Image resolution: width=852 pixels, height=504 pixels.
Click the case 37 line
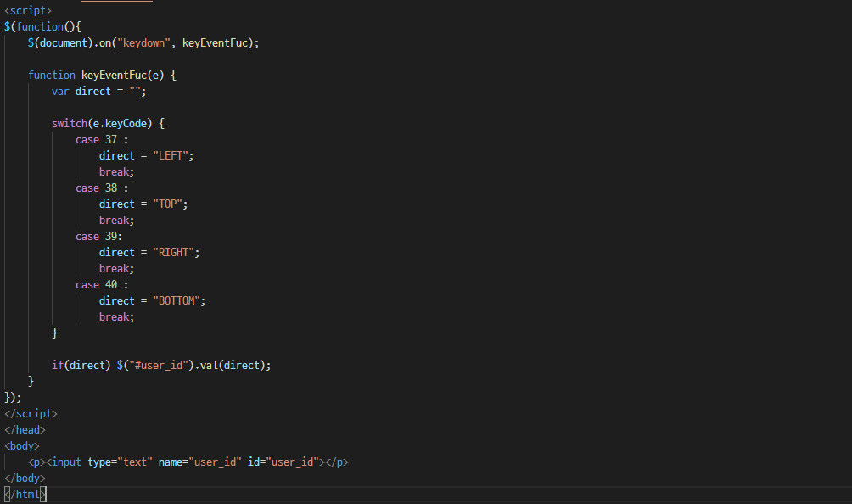pyautogui.click(x=102, y=140)
